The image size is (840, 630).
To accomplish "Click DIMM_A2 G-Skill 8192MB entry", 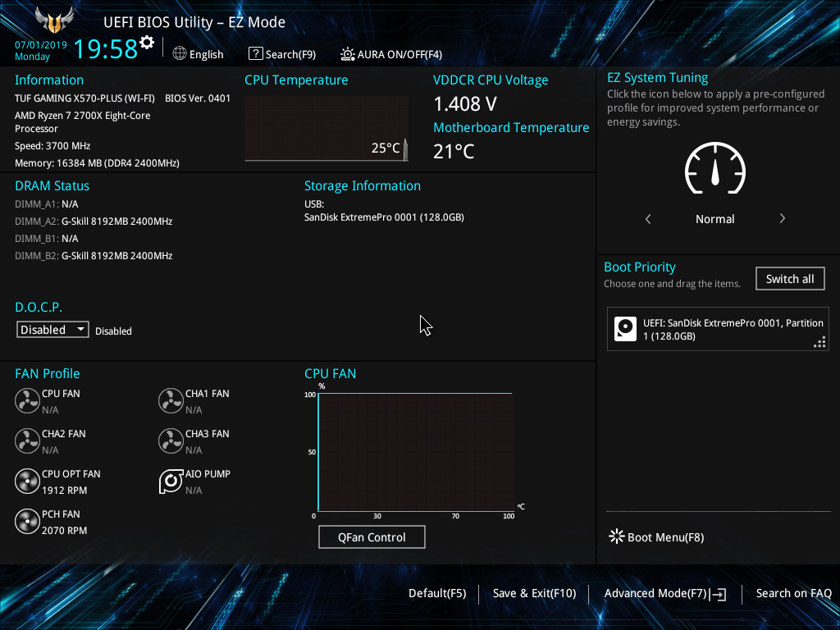I will pyautogui.click(x=94, y=221).
